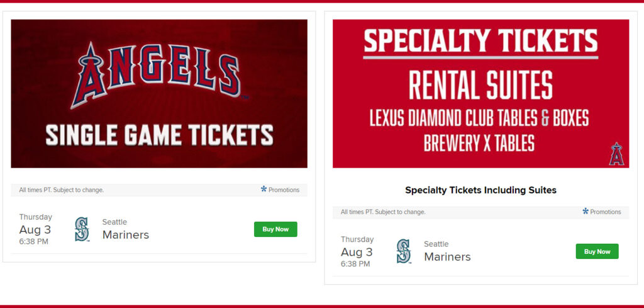Open the 'Single Game Tickets' banner text
This screenshot has width=644, height=308.
159,135
